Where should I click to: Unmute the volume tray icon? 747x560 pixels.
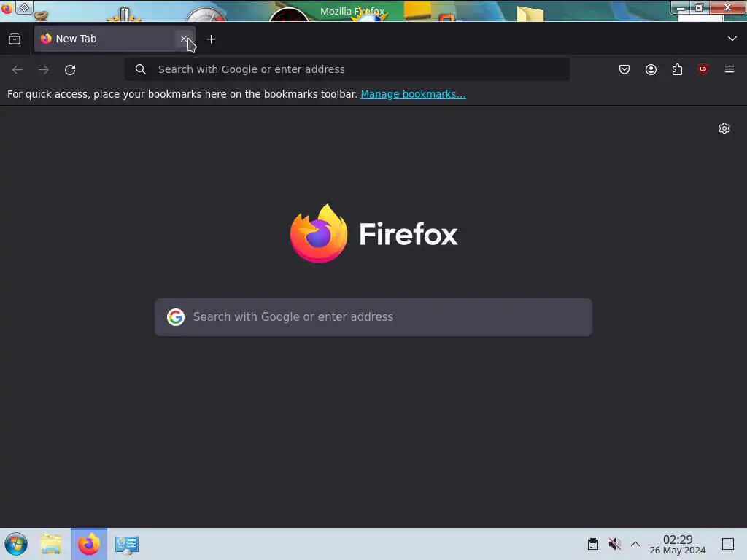point(614,544)
